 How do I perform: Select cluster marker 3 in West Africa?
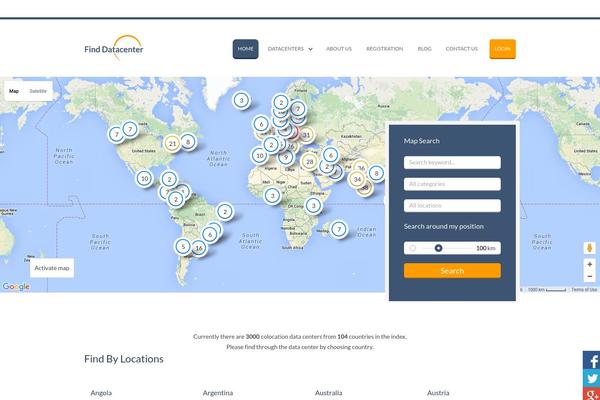[272, 196]
